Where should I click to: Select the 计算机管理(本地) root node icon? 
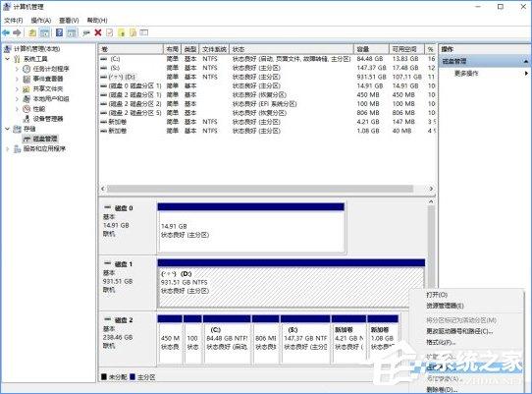pos(7,49)
